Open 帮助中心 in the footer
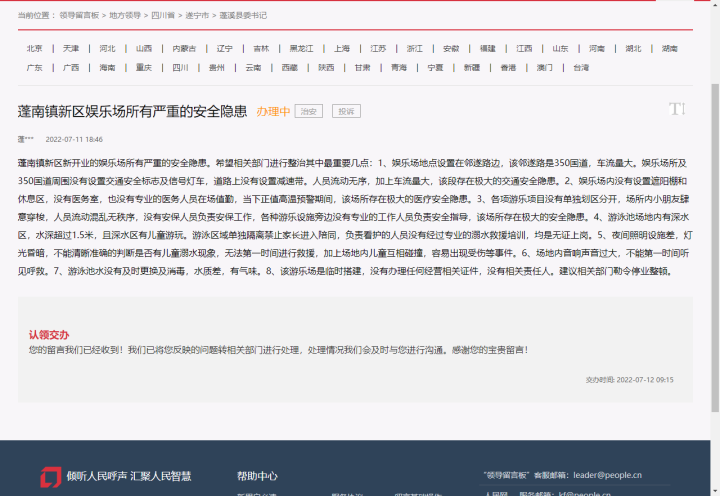720x496 pixels. click(x=257, y=476)
